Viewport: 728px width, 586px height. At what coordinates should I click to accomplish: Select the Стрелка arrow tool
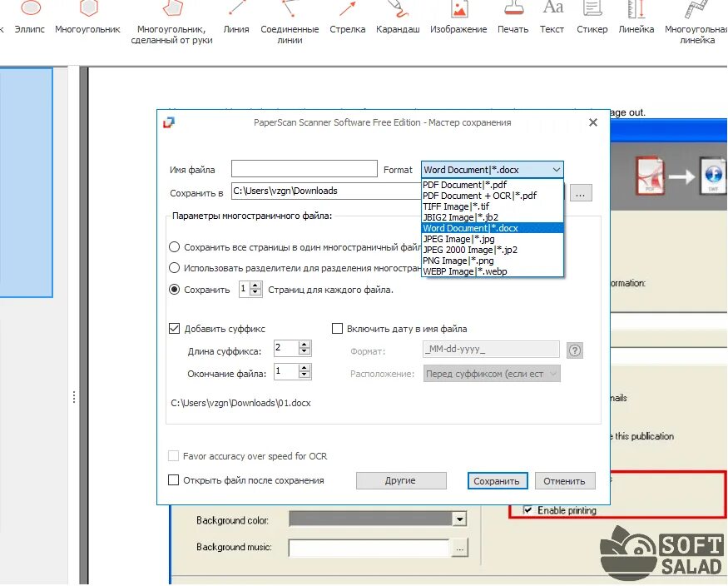pos(347,17)
